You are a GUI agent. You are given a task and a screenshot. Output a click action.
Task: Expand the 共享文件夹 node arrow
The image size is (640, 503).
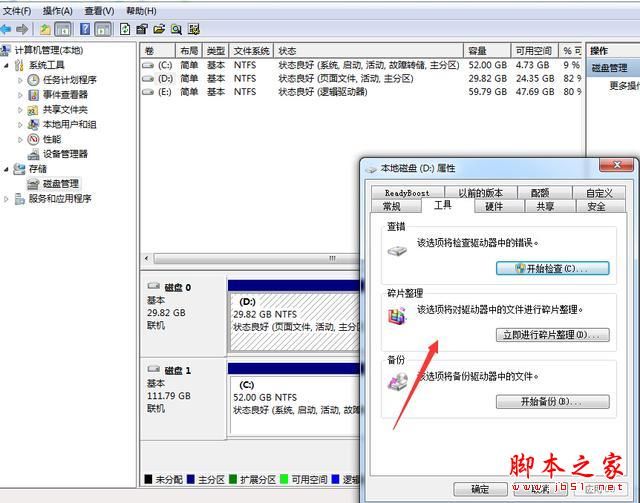click(x=20, y=110)
